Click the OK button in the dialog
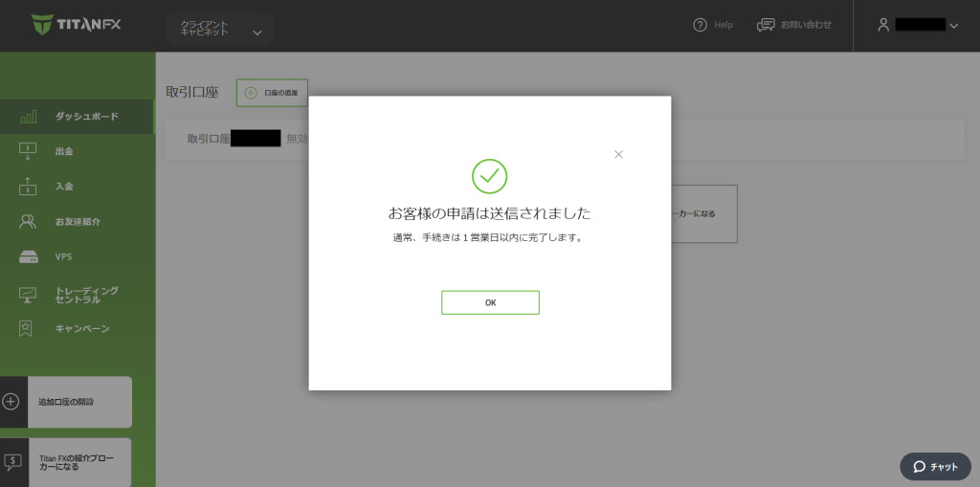Screen dimensions: 980x487 coord(490,302)
